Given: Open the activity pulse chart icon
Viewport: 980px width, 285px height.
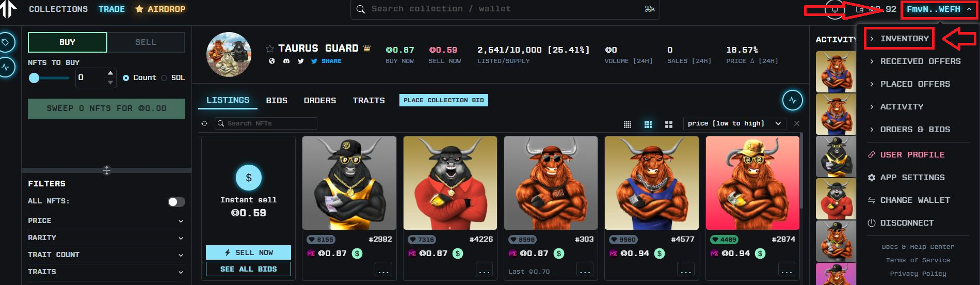Looking at the screenshot, I should [x=793, y=100].
